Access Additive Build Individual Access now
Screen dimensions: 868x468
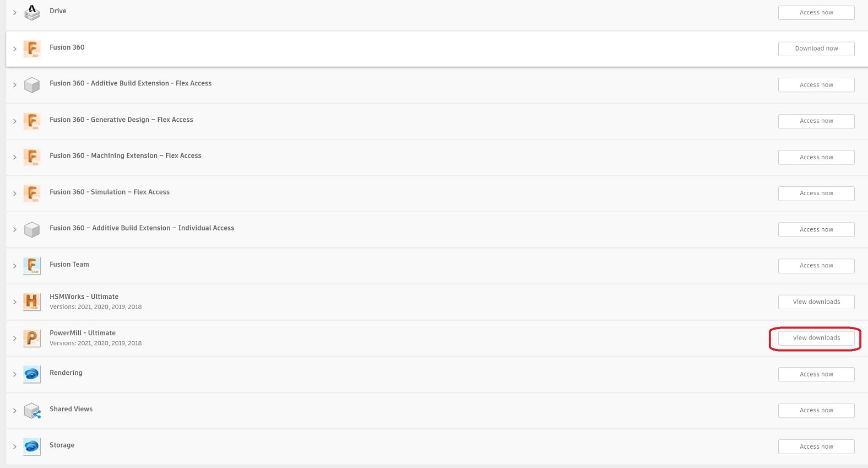[x=816, y=229]
